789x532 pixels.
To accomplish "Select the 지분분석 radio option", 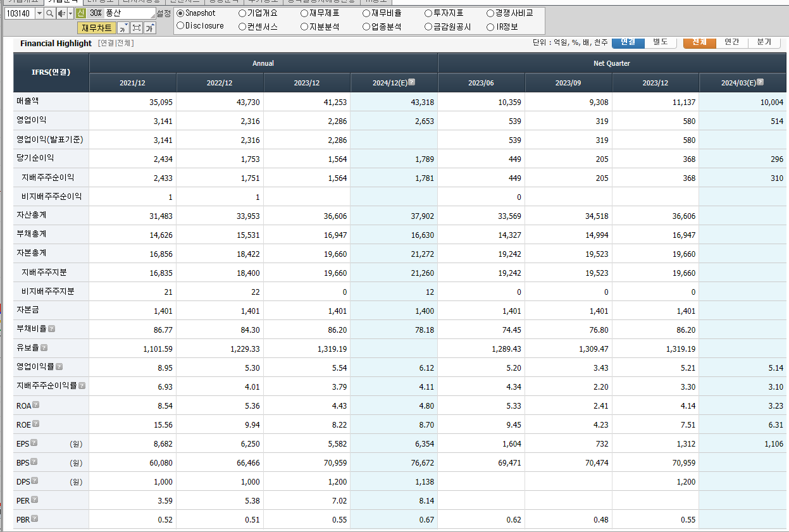I will coord(304,27).
